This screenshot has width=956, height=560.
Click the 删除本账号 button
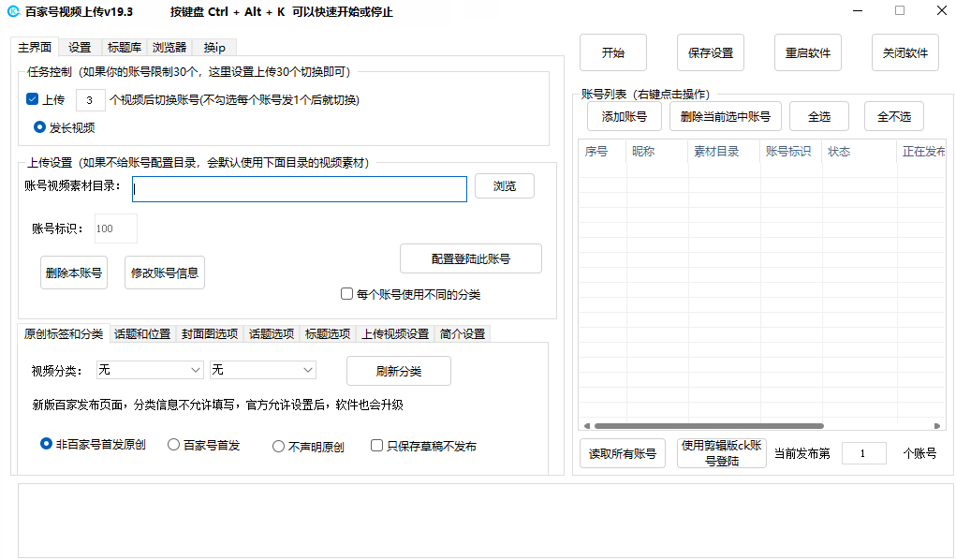click(74, 273)
